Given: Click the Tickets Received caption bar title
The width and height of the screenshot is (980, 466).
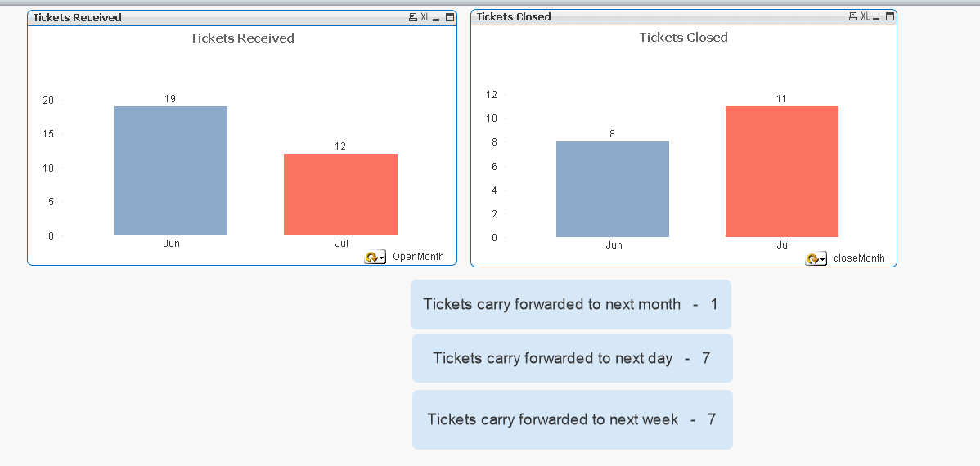Looking at the screenshot, I should (78, 17).
